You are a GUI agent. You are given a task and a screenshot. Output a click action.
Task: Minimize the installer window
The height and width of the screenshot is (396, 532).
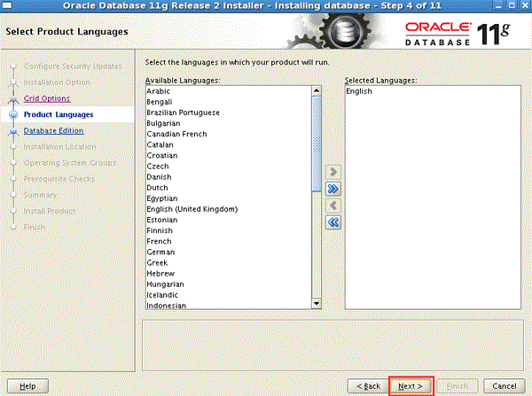click(497, 6)
